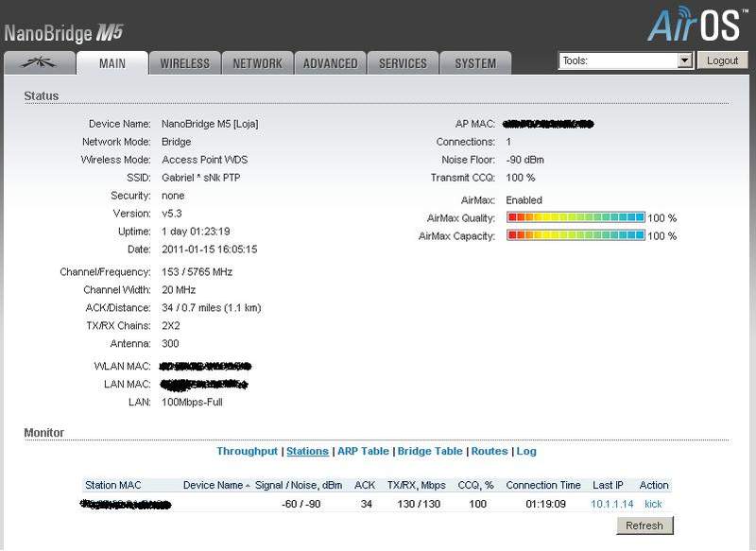Image resolution: width=756 pixels, height=551 pixels.
Task: Open the Routes monitor link
Action: pos(490,451)
